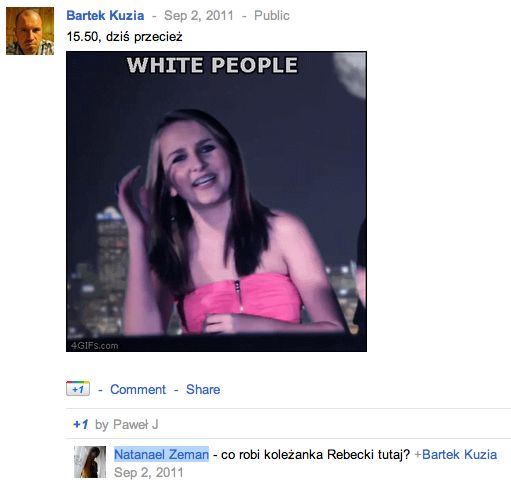Click the comment text 'co robi koleżanka Rebecki tutaj?'

click(x=315, y=454)
